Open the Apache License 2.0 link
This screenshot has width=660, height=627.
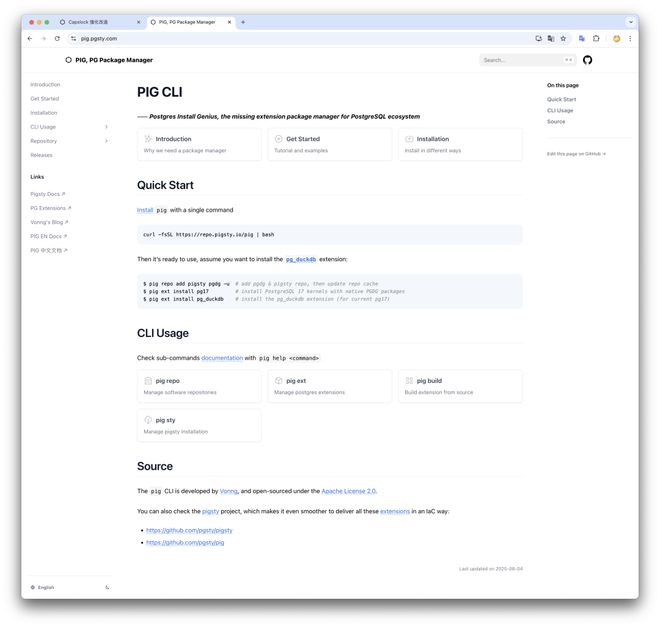(349, 491)
